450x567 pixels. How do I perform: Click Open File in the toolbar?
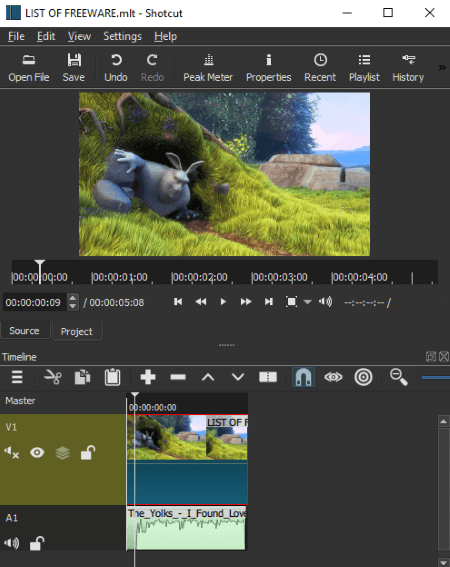(29, 68)
